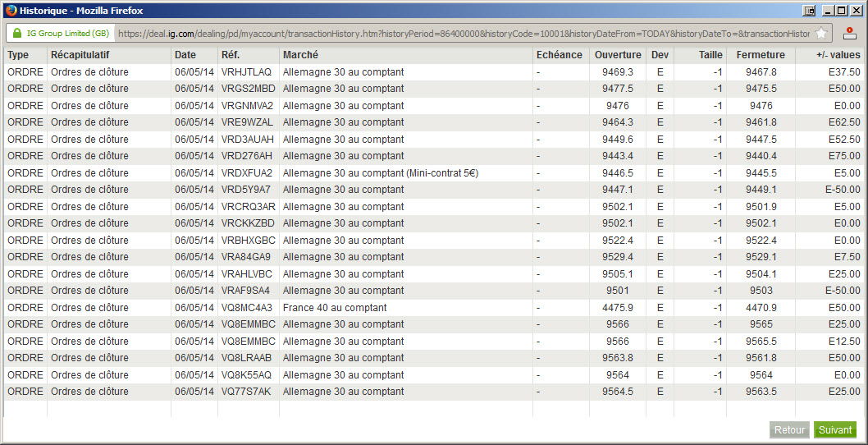This screenshot has width=868, height=445.
Task: Select reference VRA84GA9
Action: pos(246,257)
